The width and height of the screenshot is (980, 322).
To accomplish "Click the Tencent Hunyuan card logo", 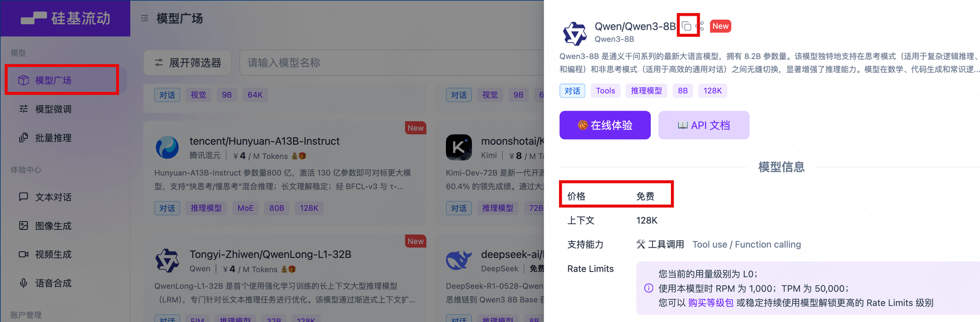I will click(x=167, y=147).
